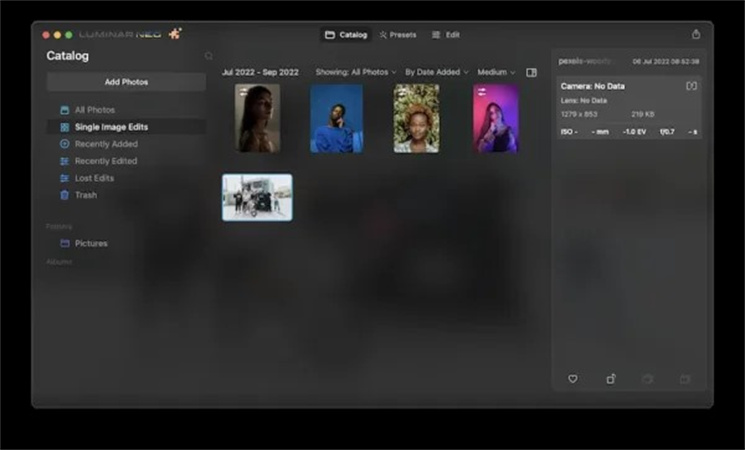Click the share export icon
Viewport: 745px width, 450px height.
(696, 34)
